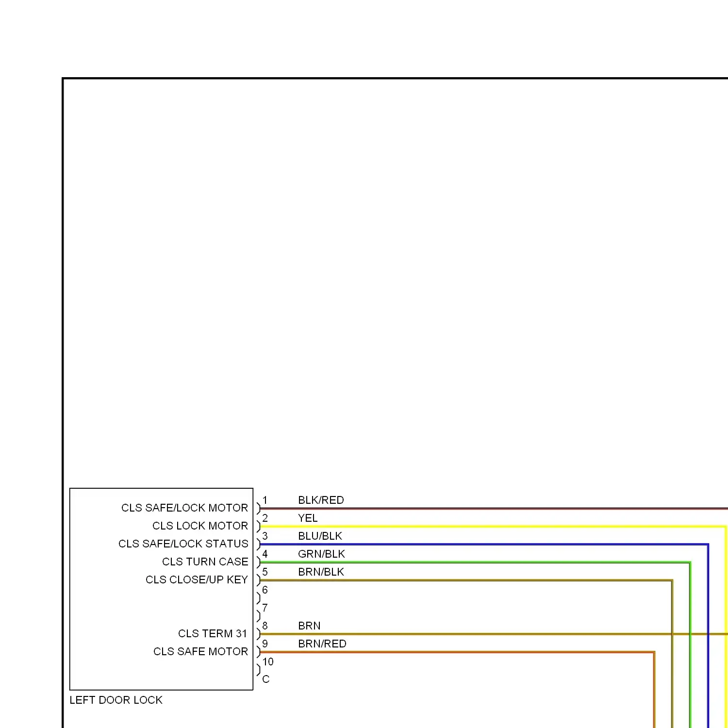Screen dimensions: 728x728
Task: Select pin number 4 on the connector
Action: [265, 554]
